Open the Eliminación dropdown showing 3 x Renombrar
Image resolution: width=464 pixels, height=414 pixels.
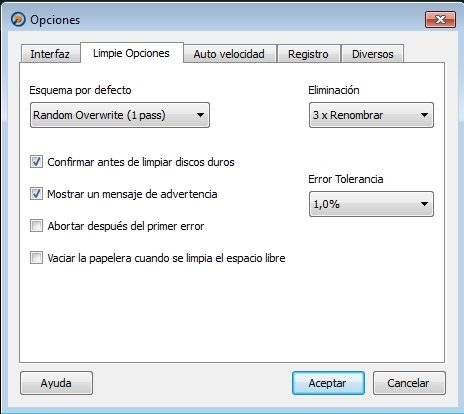[x=371, y=115]
